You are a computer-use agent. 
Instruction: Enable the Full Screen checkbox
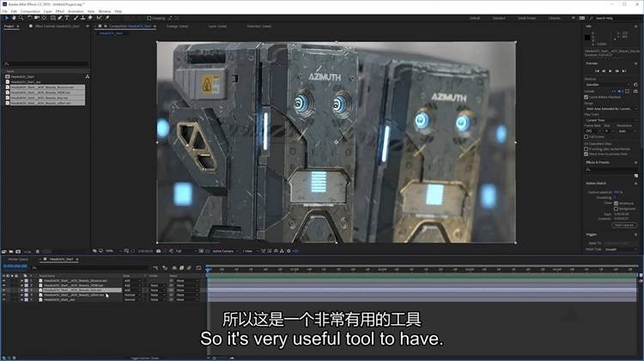[586, 136]
